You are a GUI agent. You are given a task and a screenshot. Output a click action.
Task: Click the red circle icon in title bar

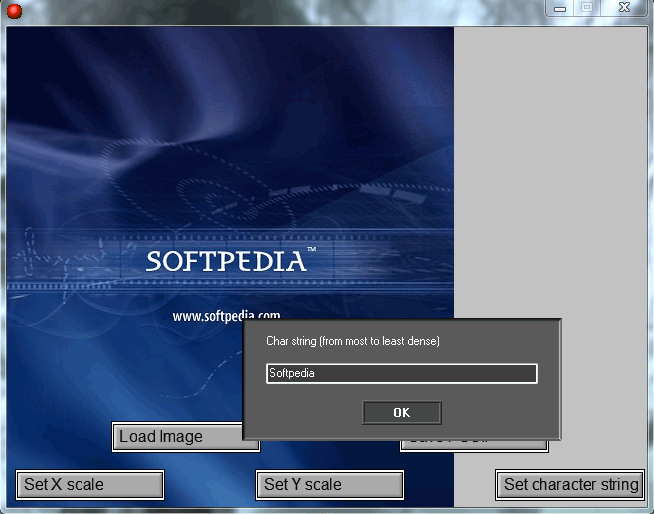coord(15,11)
